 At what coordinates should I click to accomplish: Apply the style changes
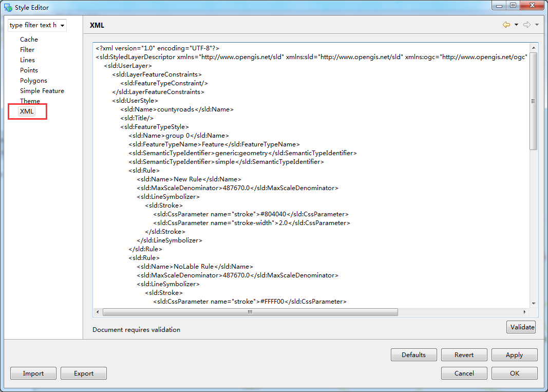coord(515,355)
